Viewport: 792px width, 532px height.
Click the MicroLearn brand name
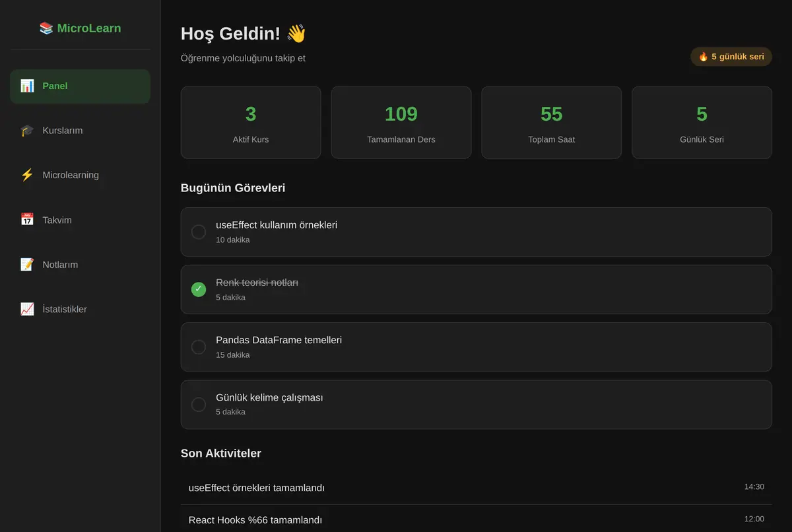pyautogui.click(x=89, y=28)
